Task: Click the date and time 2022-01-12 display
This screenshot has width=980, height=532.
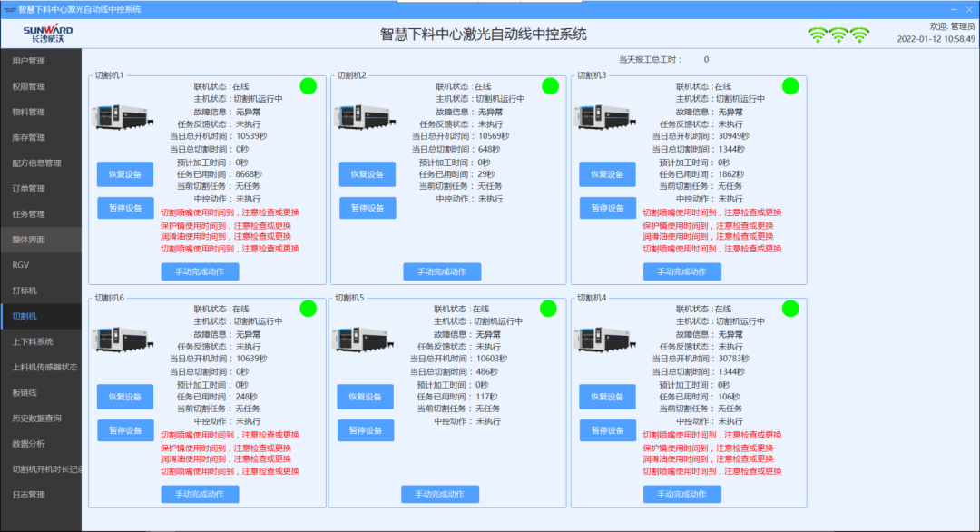Action: click(936, 39)
